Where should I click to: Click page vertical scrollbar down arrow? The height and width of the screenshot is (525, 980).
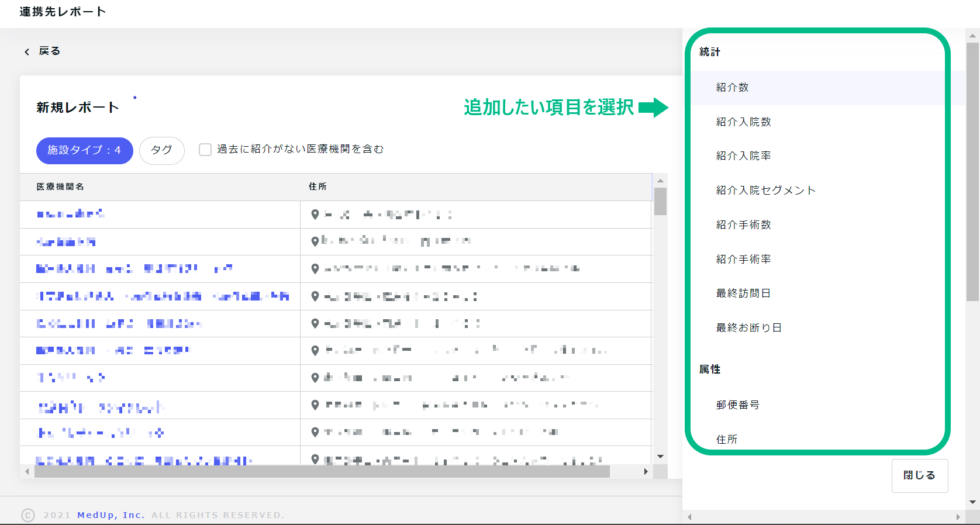coord(972,502)
